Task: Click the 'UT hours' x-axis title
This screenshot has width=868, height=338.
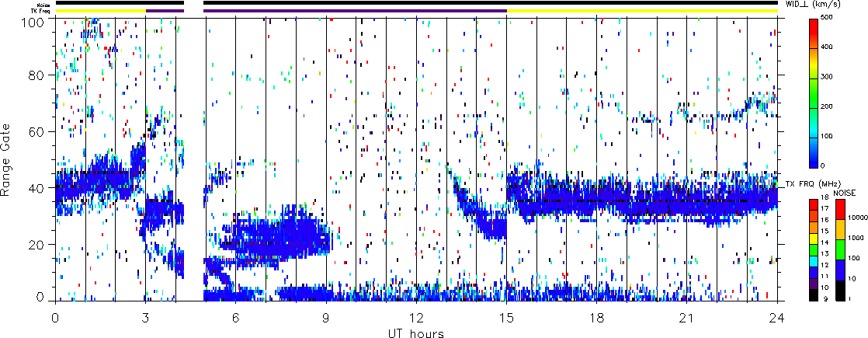Action: click(417, 333)
